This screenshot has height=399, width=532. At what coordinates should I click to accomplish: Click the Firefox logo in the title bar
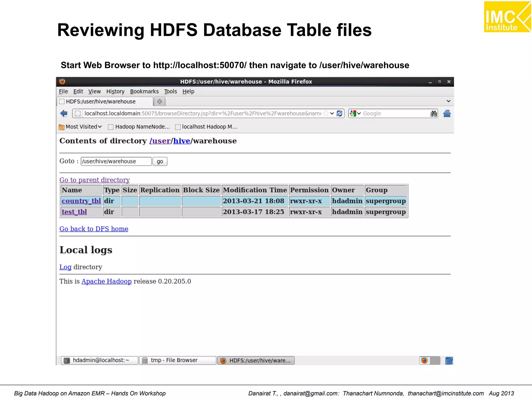[62, 81]
